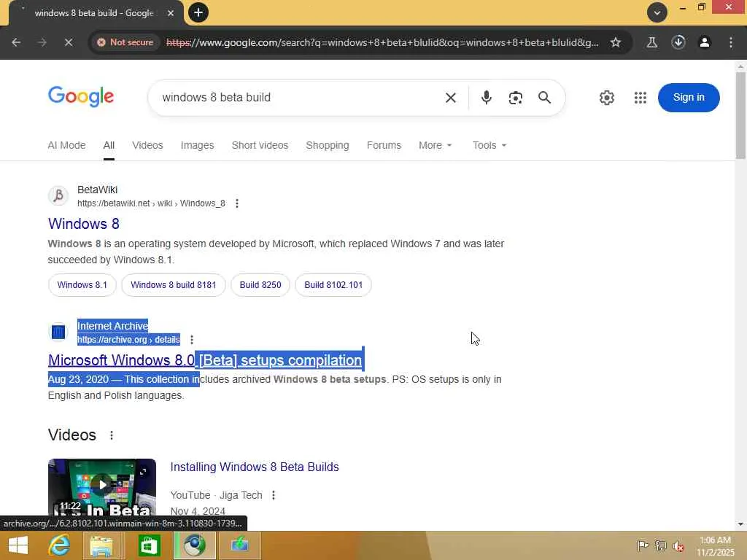Open options for the BetaWiki result
Screen dimensions: 747x560
coord(237,204)
